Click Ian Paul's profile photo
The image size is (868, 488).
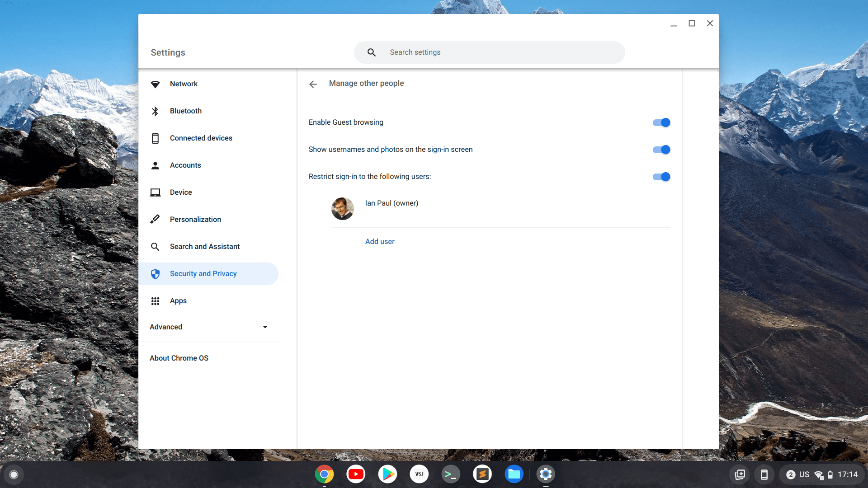click(343, 209)
